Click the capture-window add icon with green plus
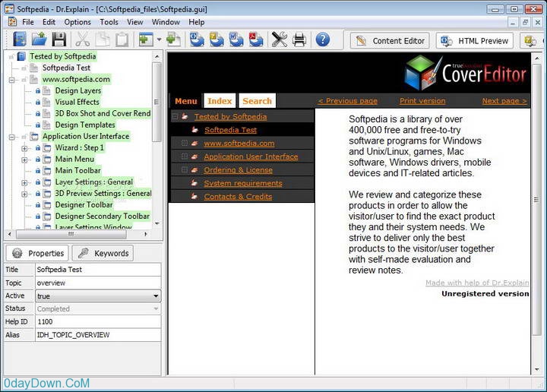This screenshot has width=547, height=392. (146, 40)
